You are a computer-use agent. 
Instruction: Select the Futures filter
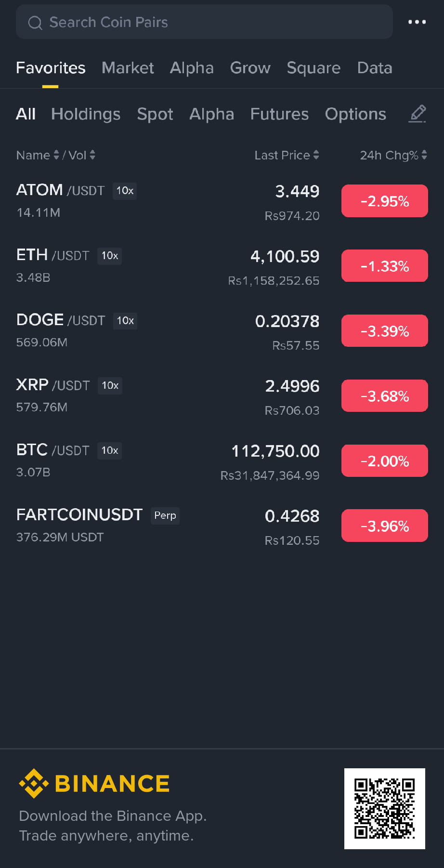(x=279, y=114)
